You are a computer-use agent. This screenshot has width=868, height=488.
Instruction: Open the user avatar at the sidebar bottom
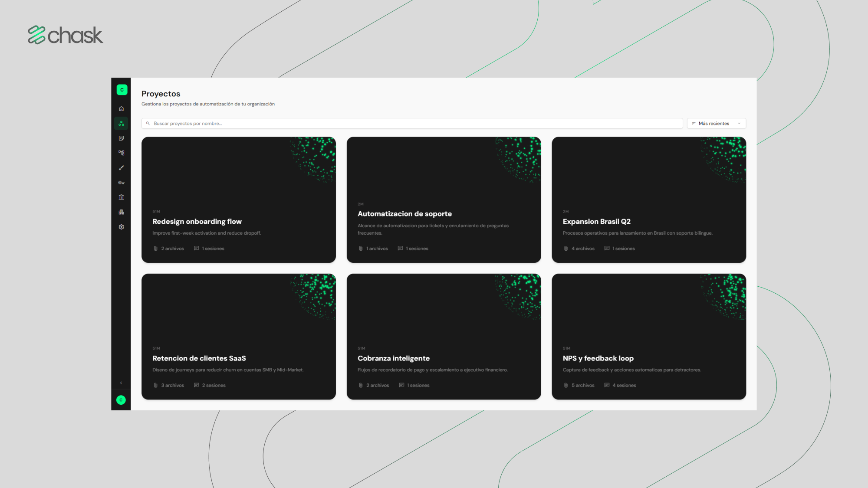coord(121,400)
